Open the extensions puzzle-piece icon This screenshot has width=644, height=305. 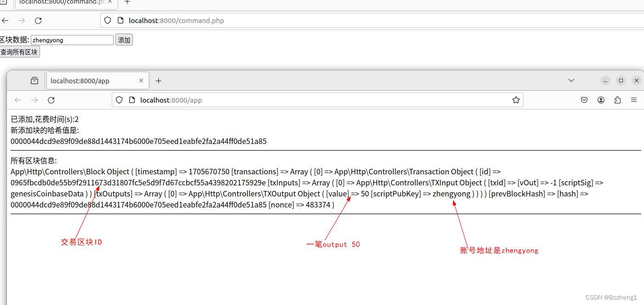coord(617,100)
